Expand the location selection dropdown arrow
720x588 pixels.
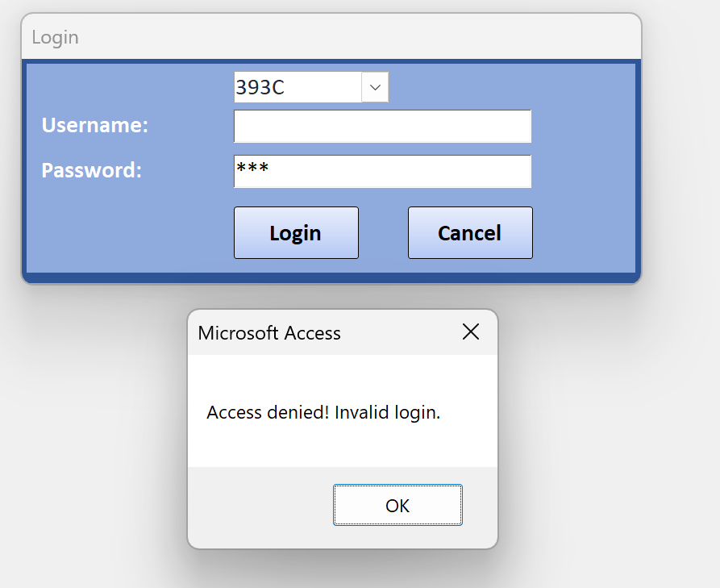coord(375,86)
